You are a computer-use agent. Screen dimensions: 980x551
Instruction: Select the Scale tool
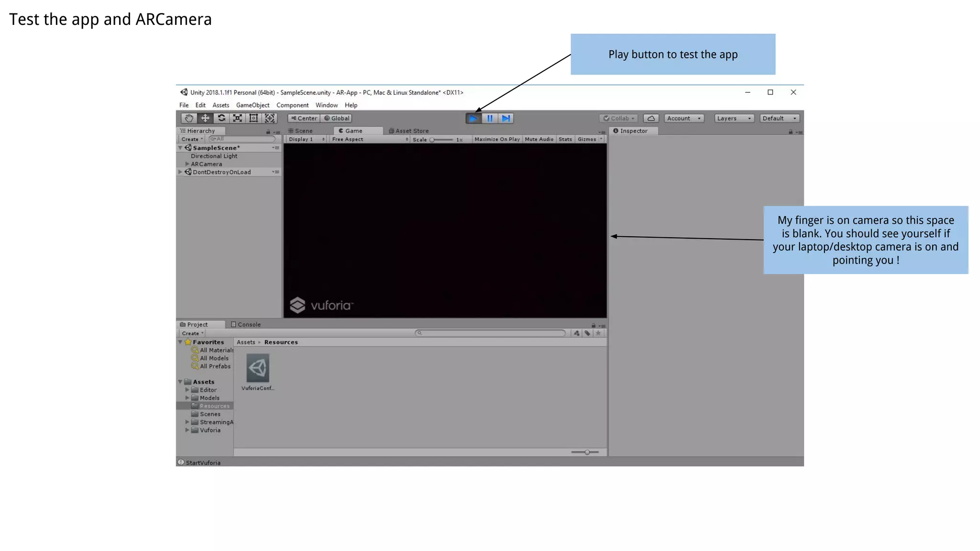(237, 118)
